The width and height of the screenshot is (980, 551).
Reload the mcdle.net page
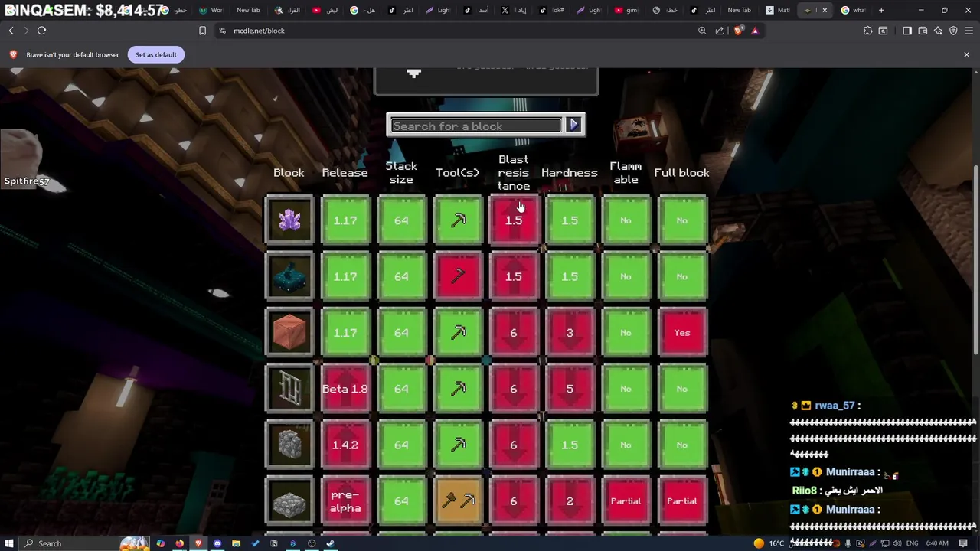[42, 31]
